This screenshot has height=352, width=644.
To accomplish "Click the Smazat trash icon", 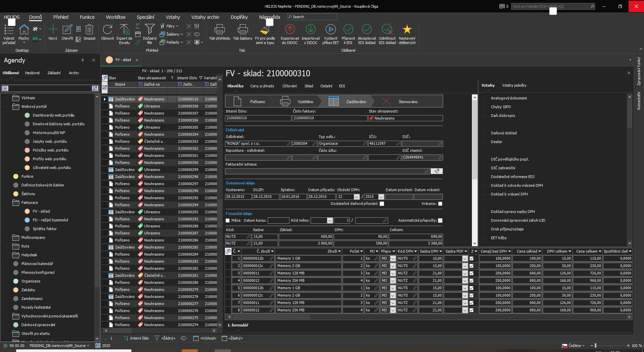I will [x=89, y=30].
